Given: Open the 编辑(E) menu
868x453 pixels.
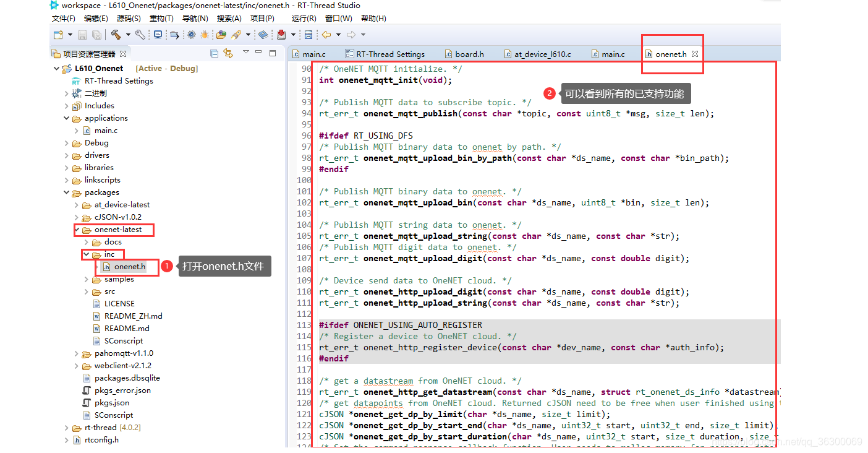Looking at the screenshot, I should point(96,19).
